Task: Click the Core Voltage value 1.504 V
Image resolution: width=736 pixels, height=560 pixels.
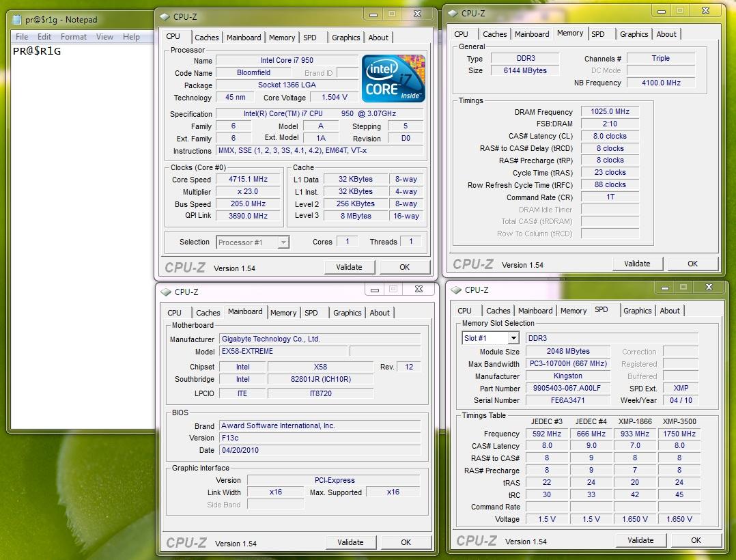Action: [335, 97]
